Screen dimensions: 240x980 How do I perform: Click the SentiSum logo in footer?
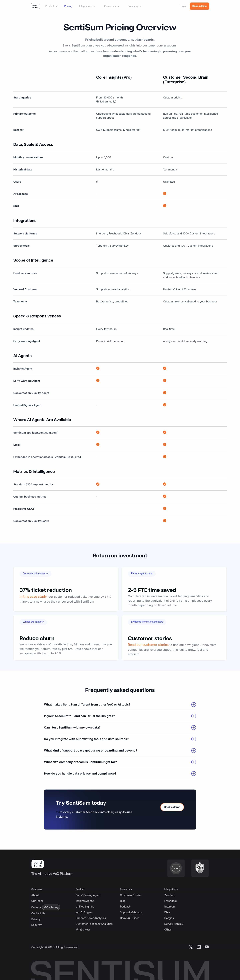[x=37, y=864]
